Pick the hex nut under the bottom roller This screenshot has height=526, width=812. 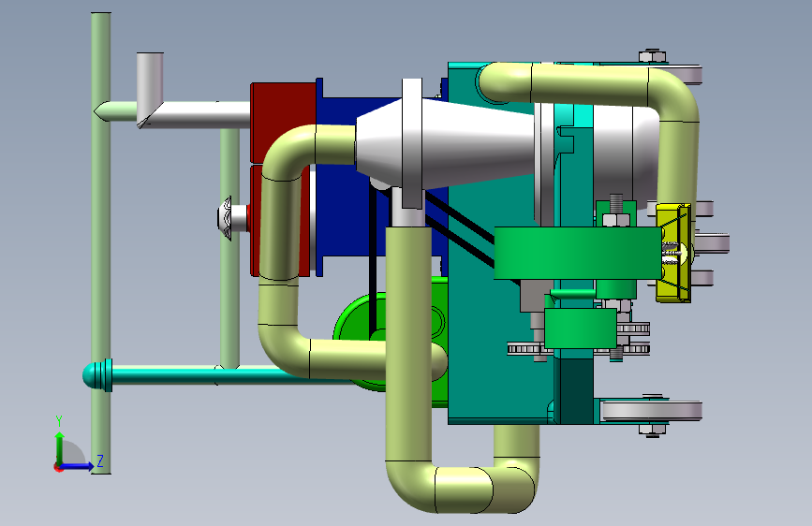pyautogui.click(x=652, y=430)
